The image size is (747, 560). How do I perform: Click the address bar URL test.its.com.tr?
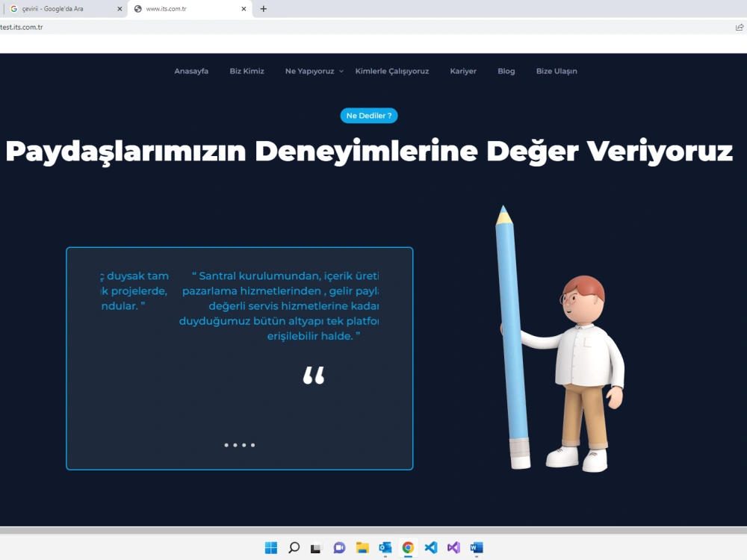click(x=22, y=27)
